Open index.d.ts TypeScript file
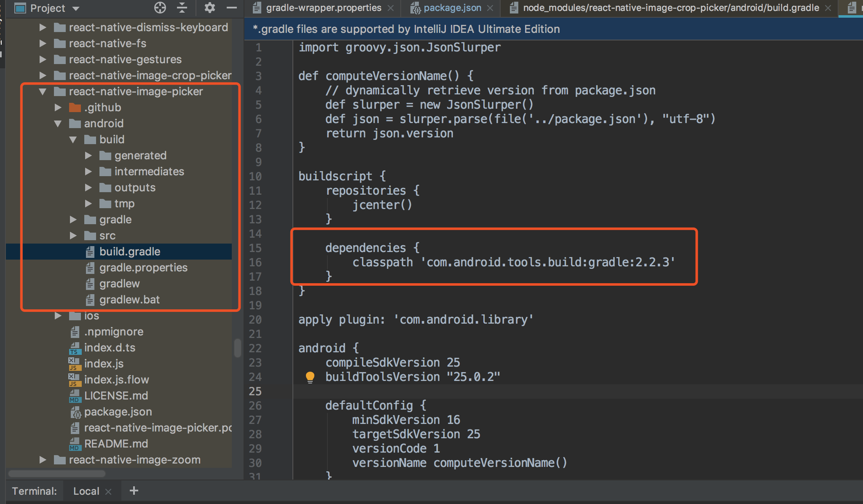Screen dimensions: 863x504 [110, 348]
